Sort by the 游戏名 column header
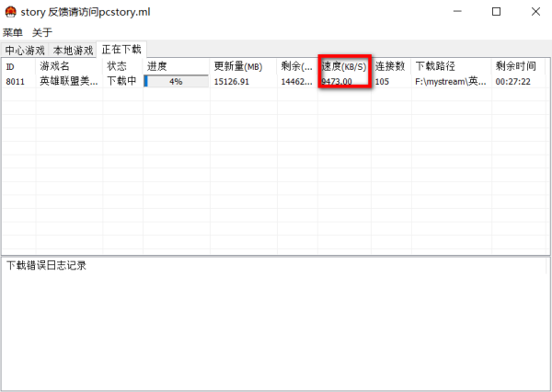Image resolution: width=552 pixels, height=392 pixels. [x=55, y=66]
